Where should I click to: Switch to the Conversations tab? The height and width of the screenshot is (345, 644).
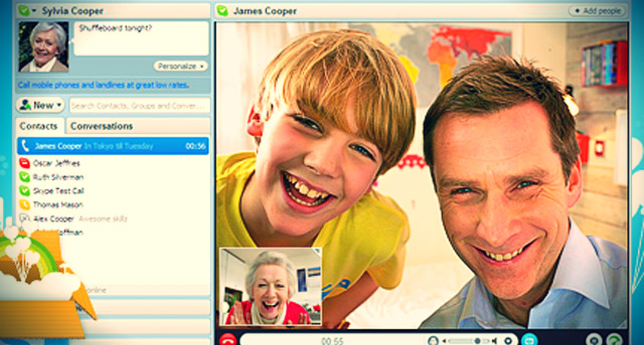tap(101, 127)
